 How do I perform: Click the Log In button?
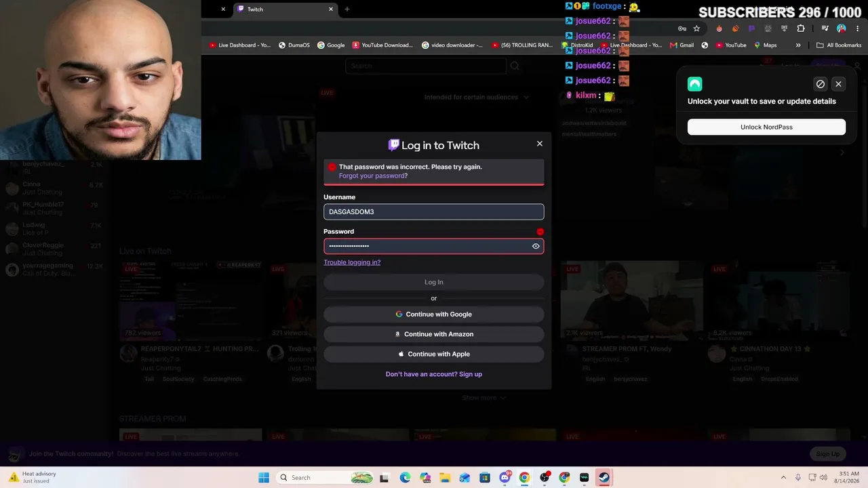point(434,282)
